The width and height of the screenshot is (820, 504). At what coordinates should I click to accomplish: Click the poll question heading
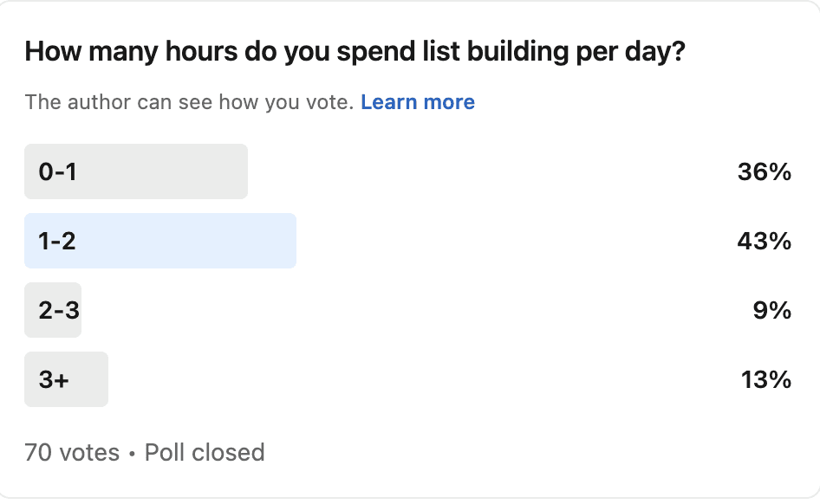(x=355, y=52)
